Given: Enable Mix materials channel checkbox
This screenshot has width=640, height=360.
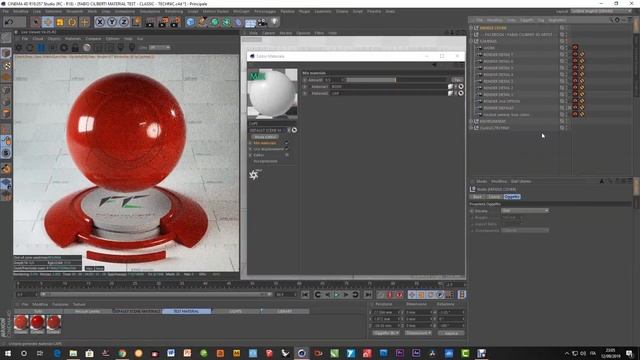Looking at the screenshot, I should click(x=286, y=143).
